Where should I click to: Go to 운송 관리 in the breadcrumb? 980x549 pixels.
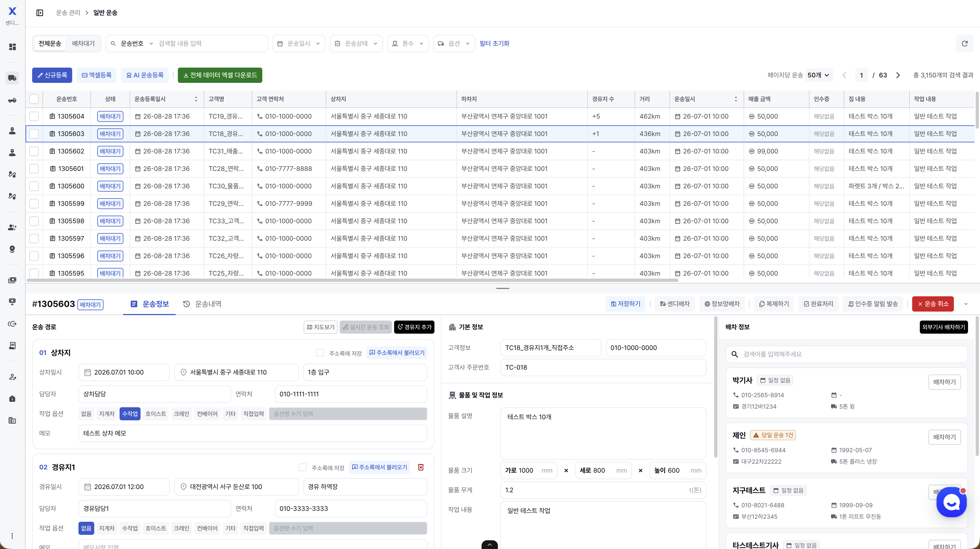[x=68, y=13]
